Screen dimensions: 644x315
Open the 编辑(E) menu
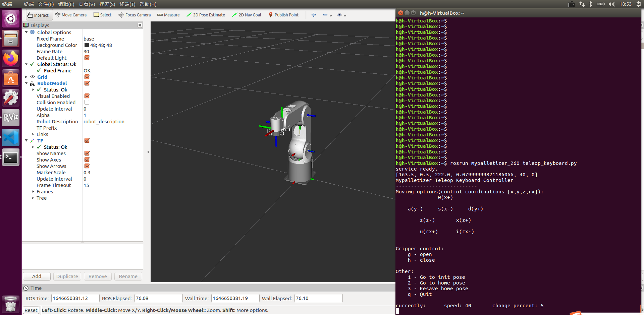pyautogui.click(x=66, y=4)
